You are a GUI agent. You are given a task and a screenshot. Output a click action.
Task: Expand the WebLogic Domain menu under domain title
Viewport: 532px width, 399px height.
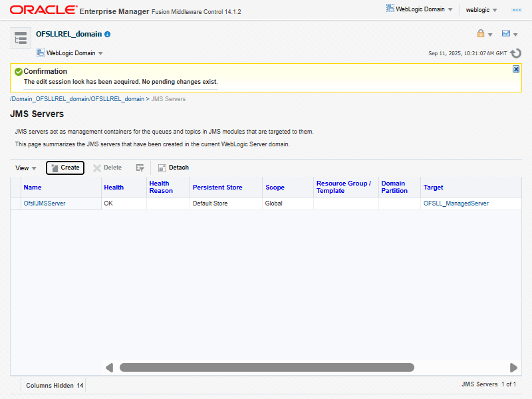(70, 53)
